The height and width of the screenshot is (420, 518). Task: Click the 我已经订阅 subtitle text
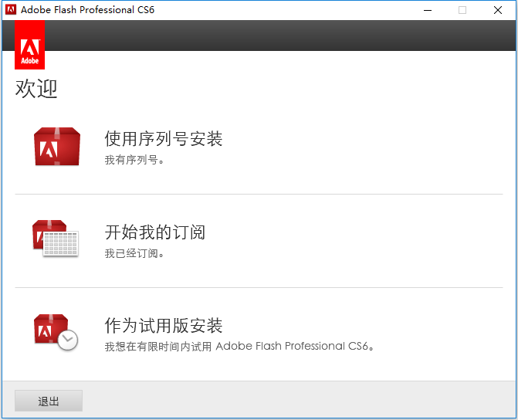coord(134,253)
